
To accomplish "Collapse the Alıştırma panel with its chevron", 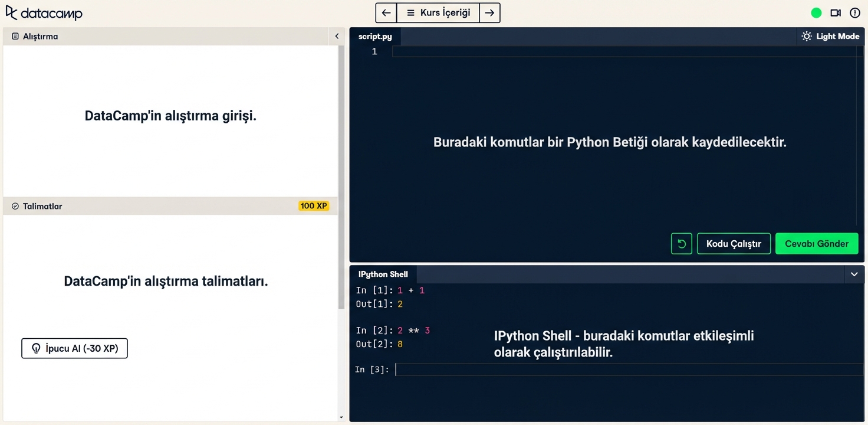I will (337, 36).
